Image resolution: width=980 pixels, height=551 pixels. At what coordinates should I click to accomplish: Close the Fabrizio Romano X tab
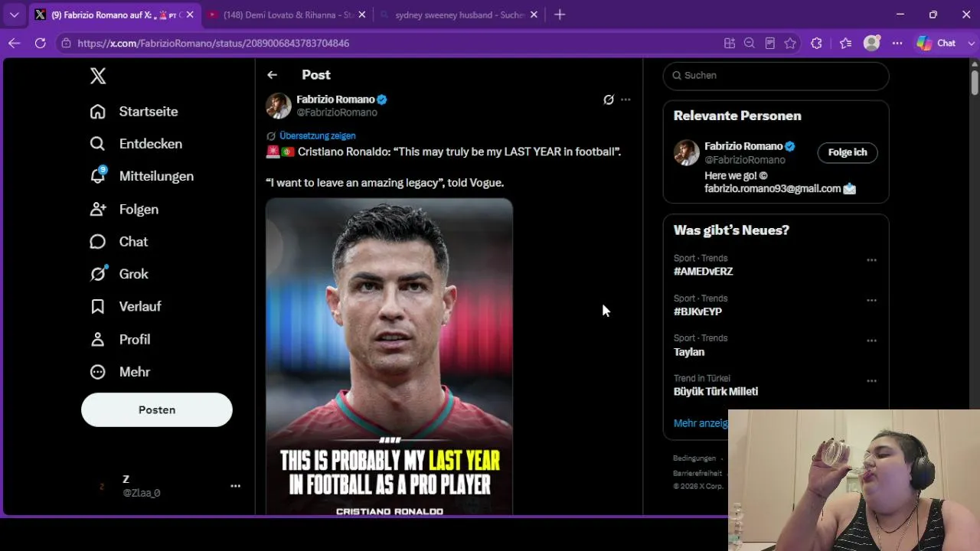pyautogui.click(x=190, y=15)
